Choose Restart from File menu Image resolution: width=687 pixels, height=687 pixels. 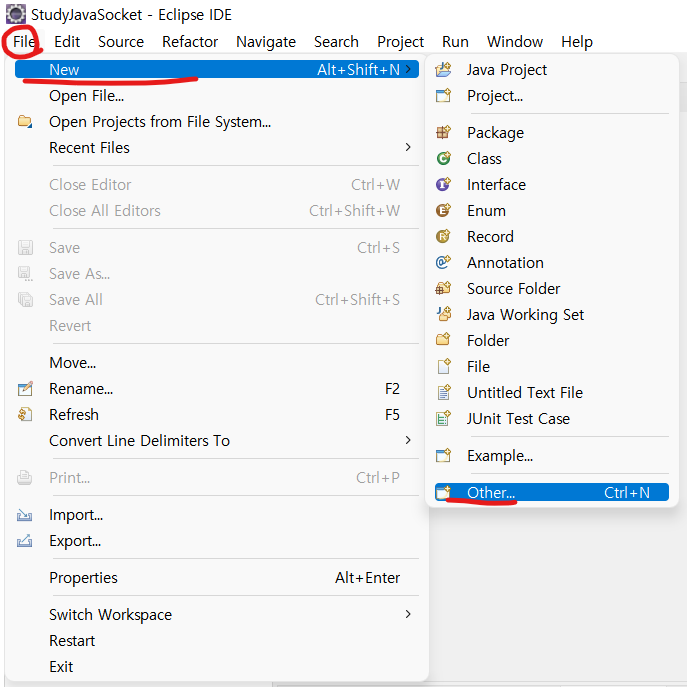(x=217, y=641)
